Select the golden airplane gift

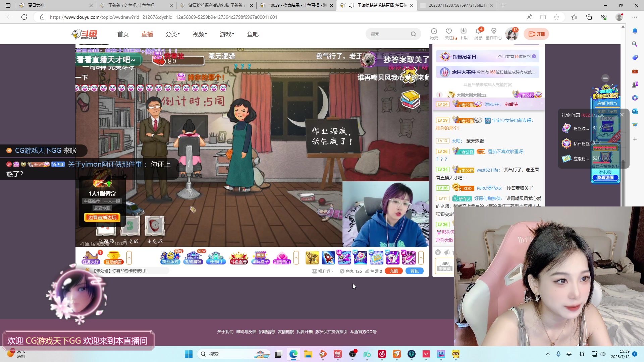(x=312, y=258)
